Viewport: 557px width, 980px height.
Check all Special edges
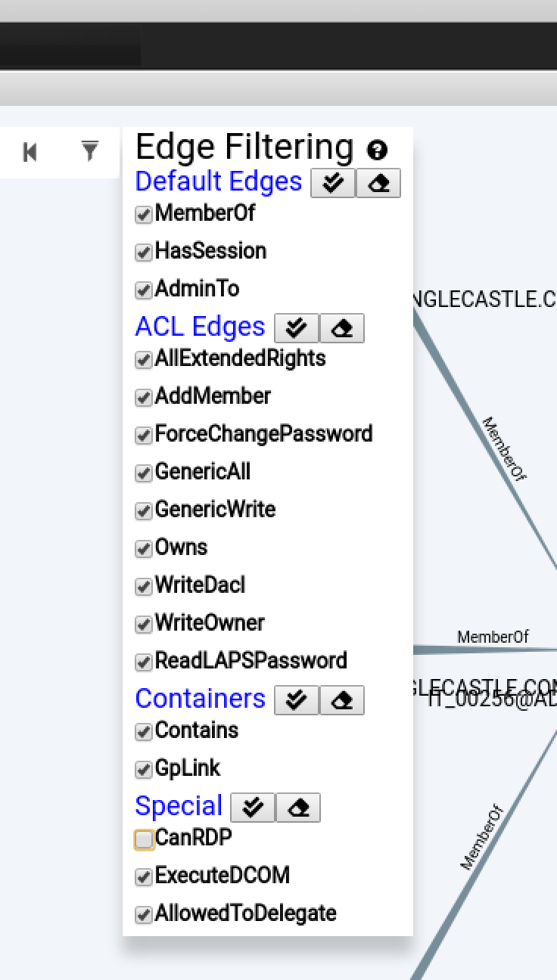tap(253, 808)
